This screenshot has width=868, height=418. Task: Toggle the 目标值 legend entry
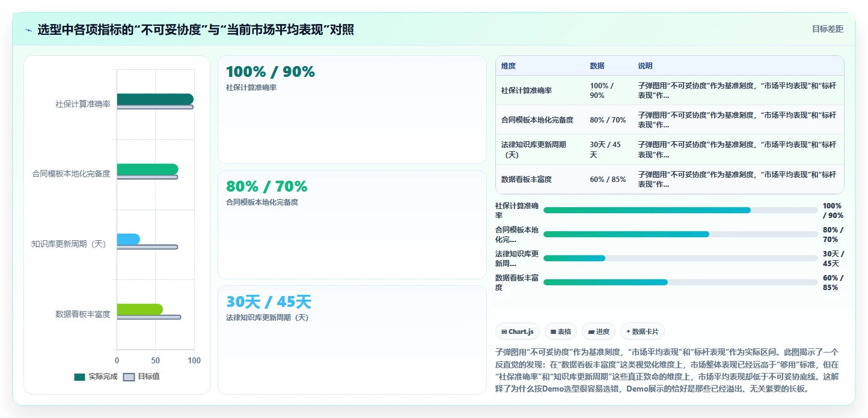[141, 377]
